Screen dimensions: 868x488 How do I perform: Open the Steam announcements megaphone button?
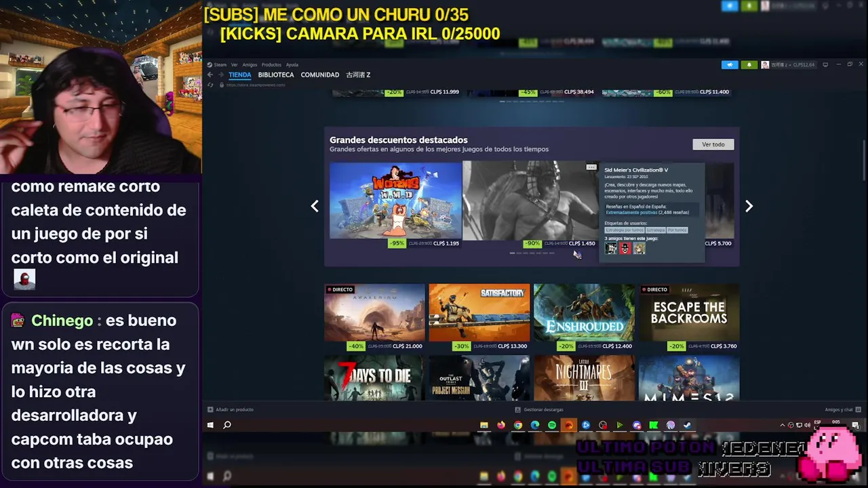pos(730,65)
